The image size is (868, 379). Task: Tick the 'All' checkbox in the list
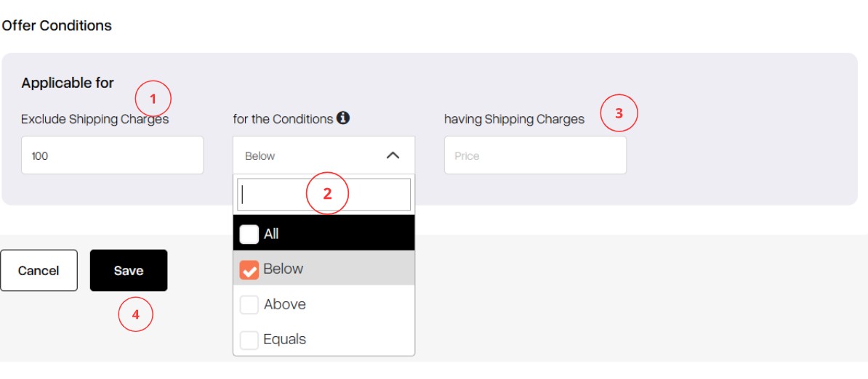pyautogui.click(x=249, y=234)
